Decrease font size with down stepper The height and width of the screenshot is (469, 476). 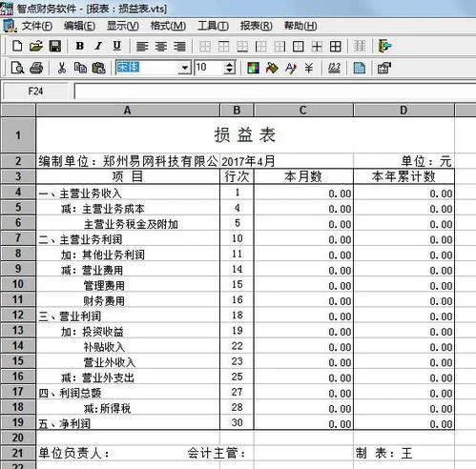(230, 71)
